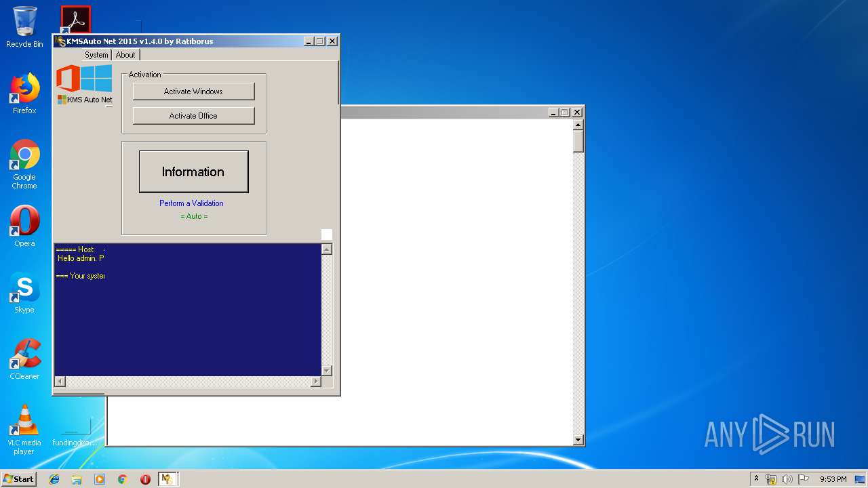This screenshot has height=488, width=868.
Task: Minimize the blank background window
Action: tap(553, 113)
